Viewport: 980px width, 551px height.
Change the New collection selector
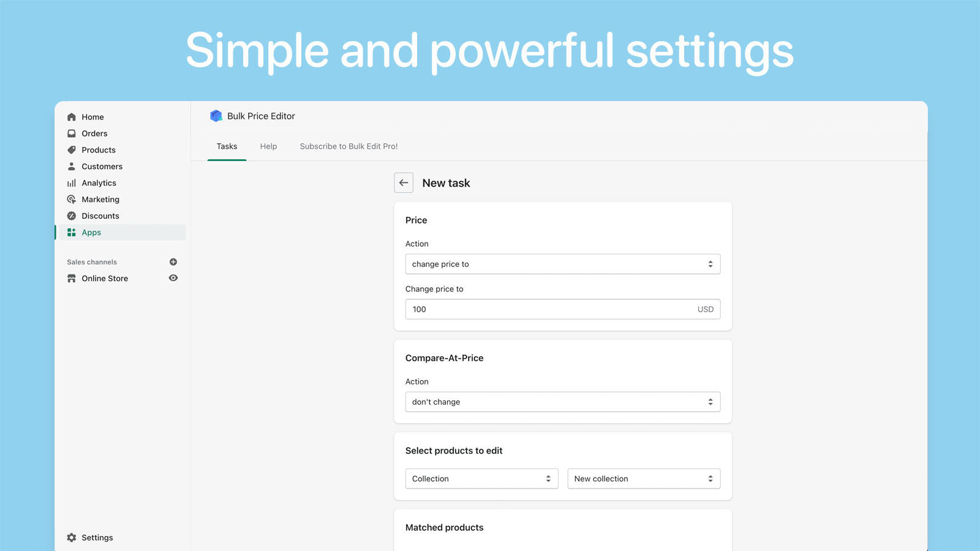(x=643, y=478)
